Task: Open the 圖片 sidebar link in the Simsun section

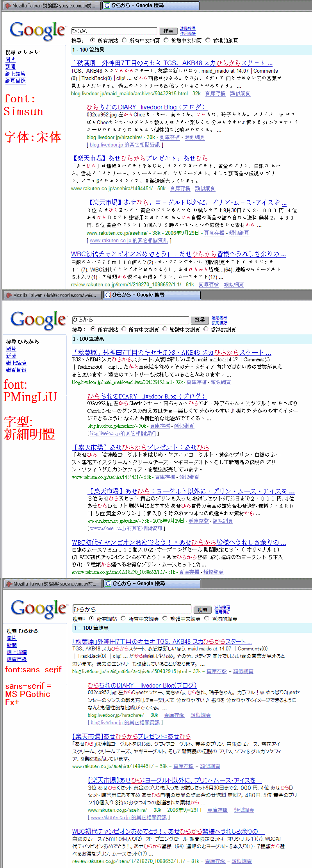Action: point(11,59)
